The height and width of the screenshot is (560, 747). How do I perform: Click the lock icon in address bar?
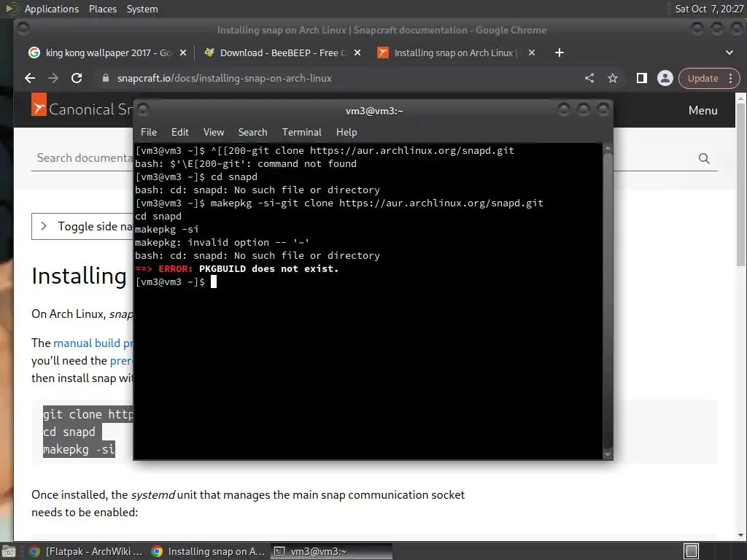[x=106, y=78]
